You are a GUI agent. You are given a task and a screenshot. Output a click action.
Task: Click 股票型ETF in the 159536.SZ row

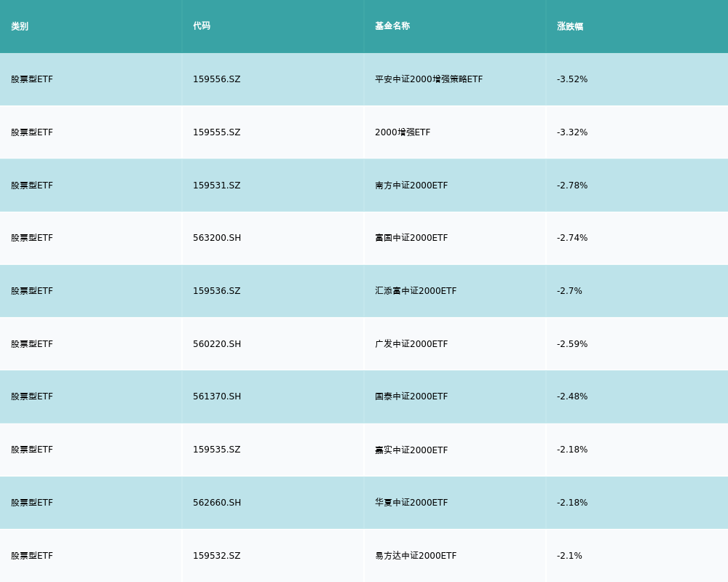coord(32,291)
